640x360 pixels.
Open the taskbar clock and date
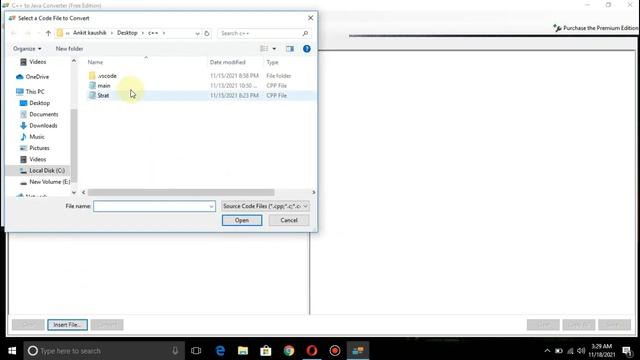(602, 351)
